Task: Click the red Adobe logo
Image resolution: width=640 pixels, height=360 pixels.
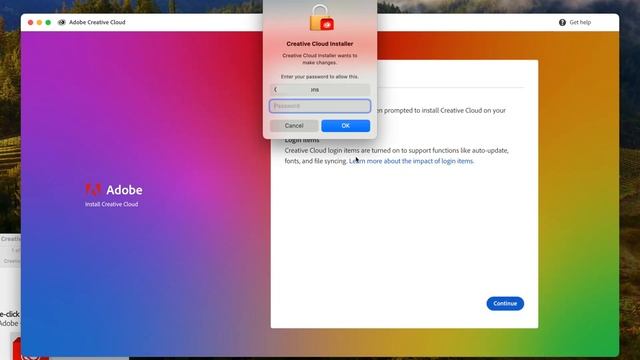Action: (93, 190)
